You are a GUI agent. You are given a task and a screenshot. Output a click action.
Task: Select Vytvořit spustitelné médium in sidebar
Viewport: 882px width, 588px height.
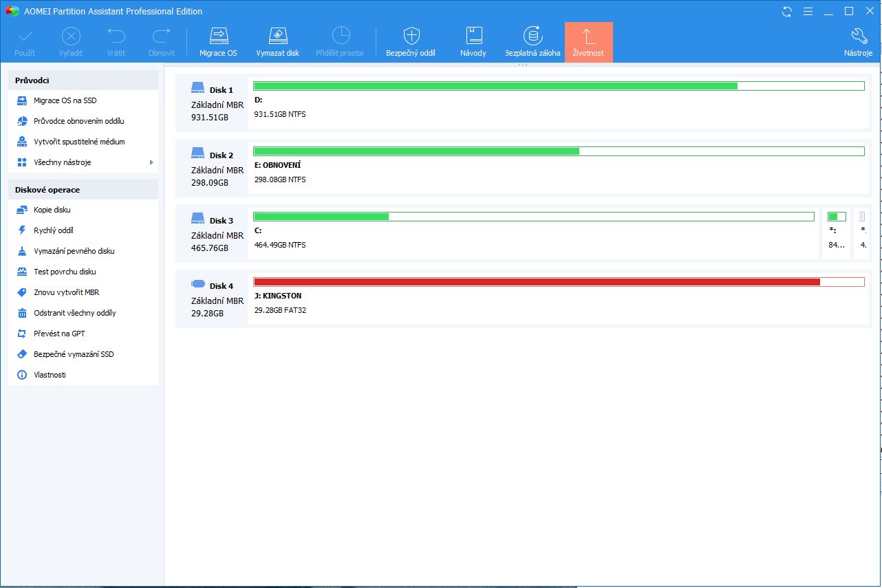(78, 142)
